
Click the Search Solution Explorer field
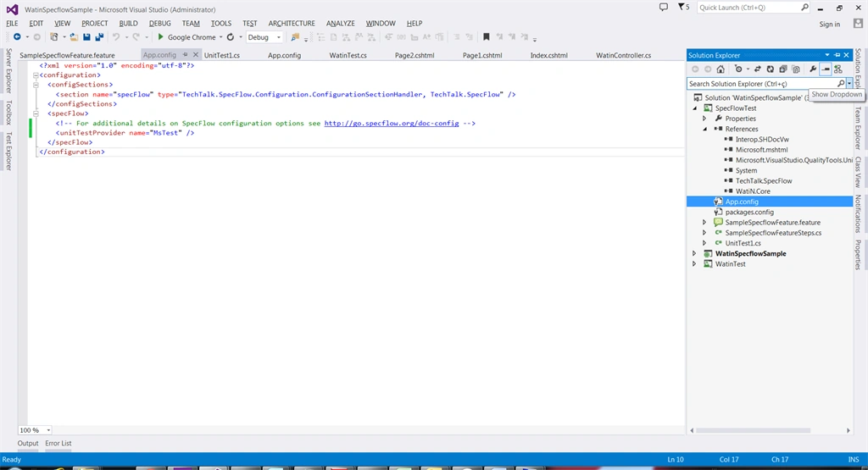point(762,84)
